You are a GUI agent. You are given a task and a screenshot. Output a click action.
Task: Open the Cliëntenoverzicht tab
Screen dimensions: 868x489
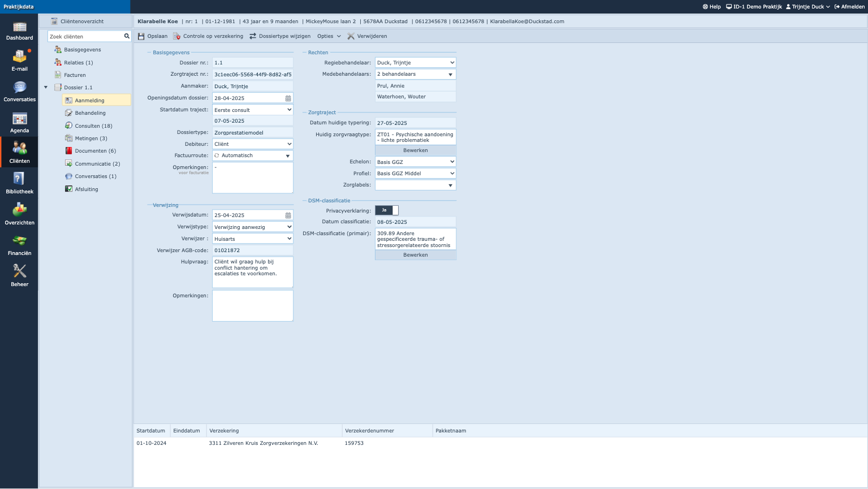click(x=81, y=21)
